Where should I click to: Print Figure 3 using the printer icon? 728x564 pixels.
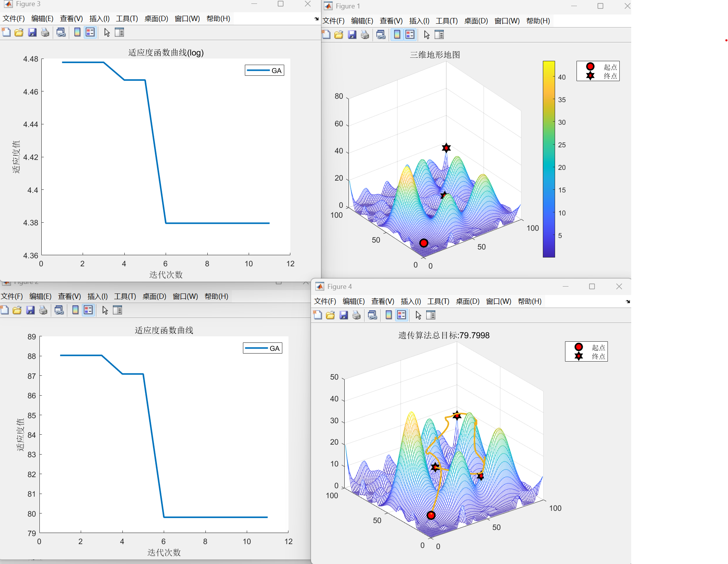point(45,33)
